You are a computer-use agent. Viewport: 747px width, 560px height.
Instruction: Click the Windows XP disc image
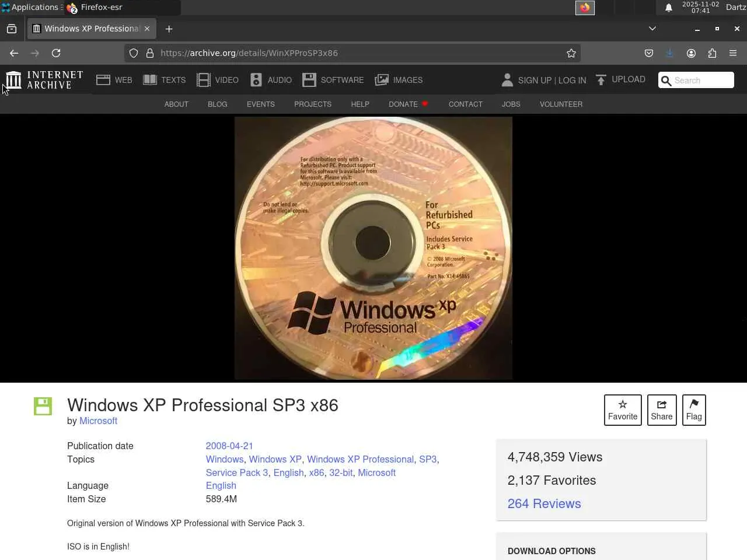pos(373,249)
